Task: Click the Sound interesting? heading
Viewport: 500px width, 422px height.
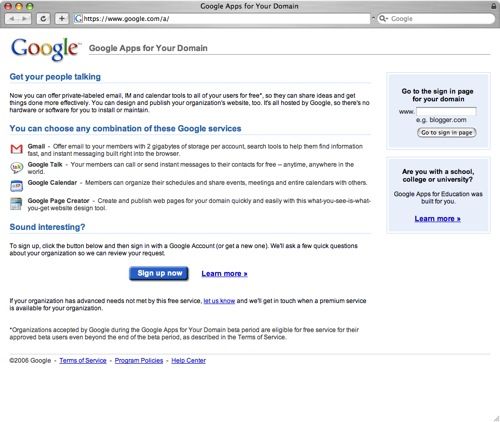Action: (47, 227)
